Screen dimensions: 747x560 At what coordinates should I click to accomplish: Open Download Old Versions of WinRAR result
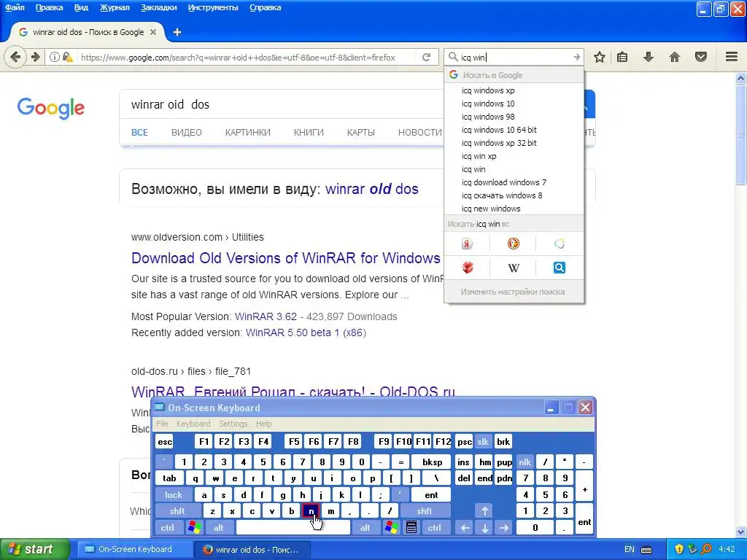coord(286,258)
